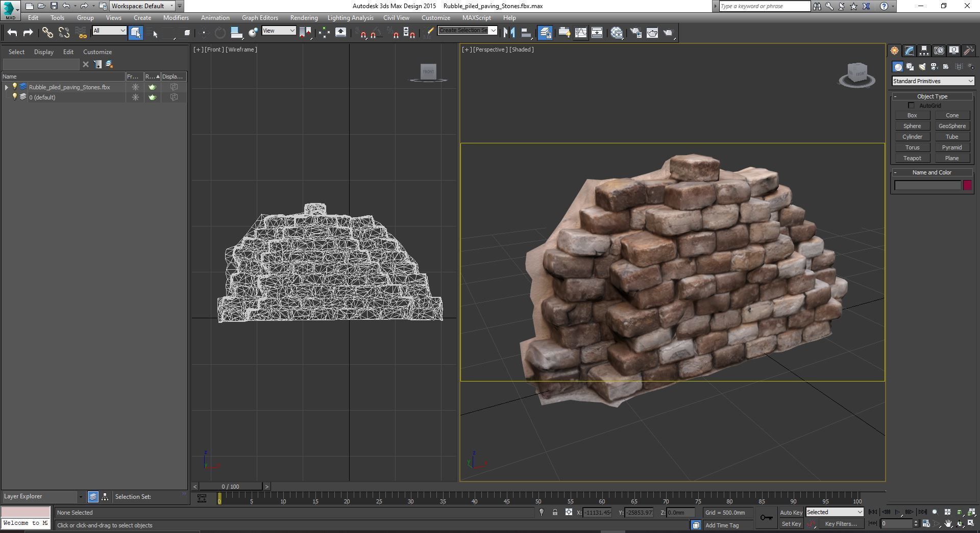Viewport: 980px width, 533px height.
Task: Open the reference coordinate View dropdown
Action: tap(279, 31)
